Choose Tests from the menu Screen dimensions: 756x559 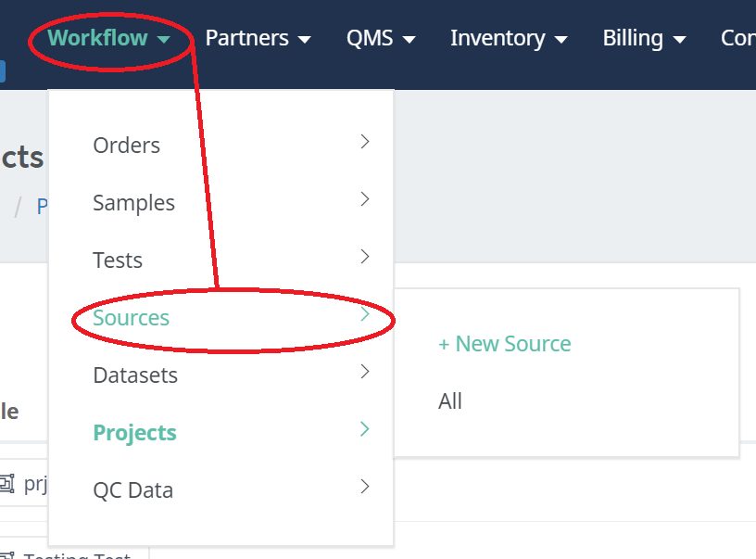pyautogui.click(x=118, y=260)
